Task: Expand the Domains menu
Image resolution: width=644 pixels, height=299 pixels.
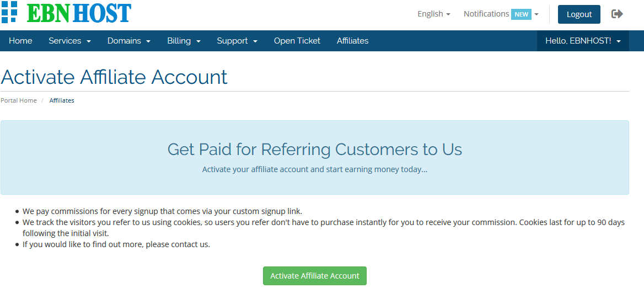Action: (x=128, y=41)
